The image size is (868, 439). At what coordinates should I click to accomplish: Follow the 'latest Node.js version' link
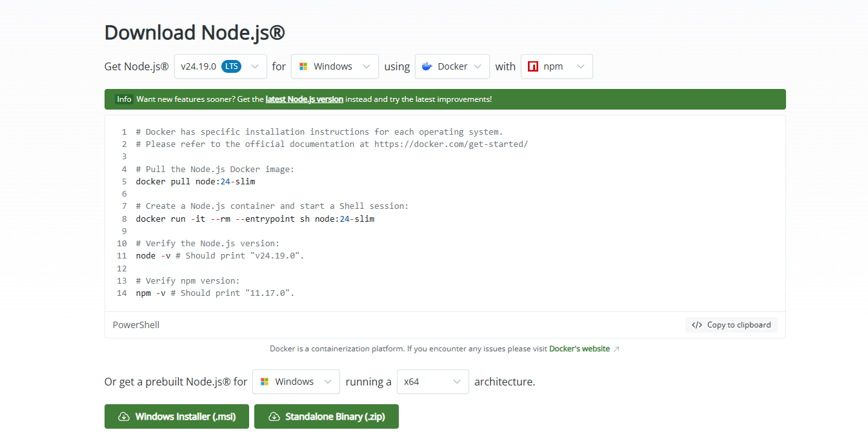pyautogui.click(x=305, y=99)
